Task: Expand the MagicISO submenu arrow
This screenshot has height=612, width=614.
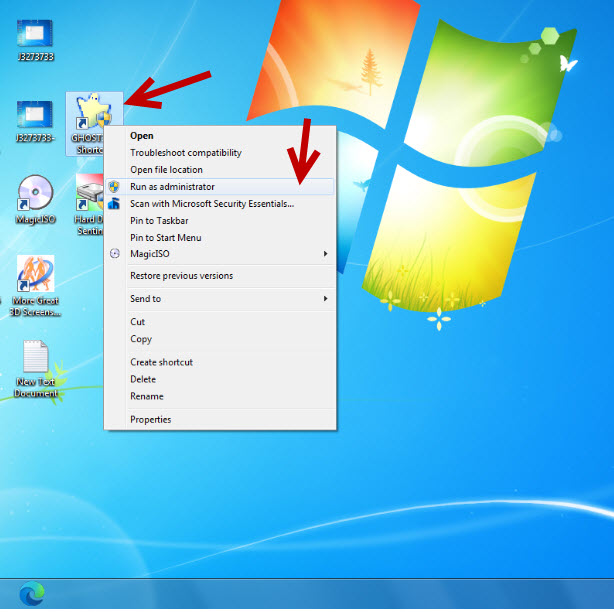Action: (x=325, y=254)
